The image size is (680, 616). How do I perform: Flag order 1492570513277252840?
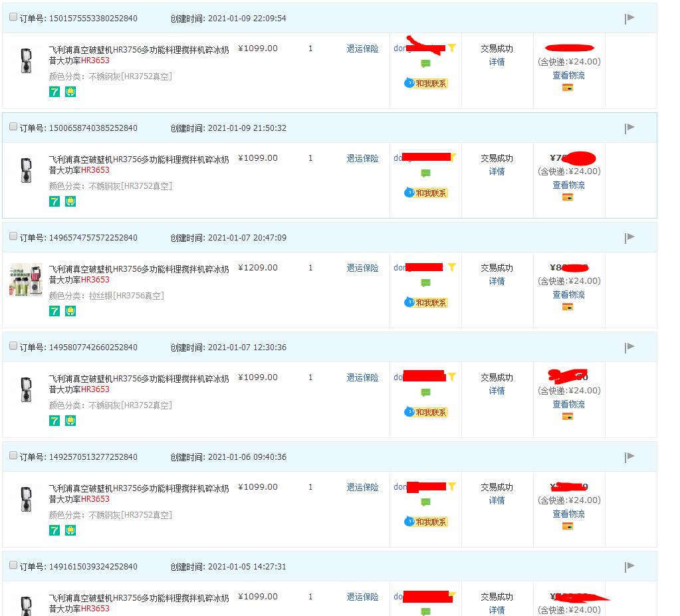coord(629,457)
